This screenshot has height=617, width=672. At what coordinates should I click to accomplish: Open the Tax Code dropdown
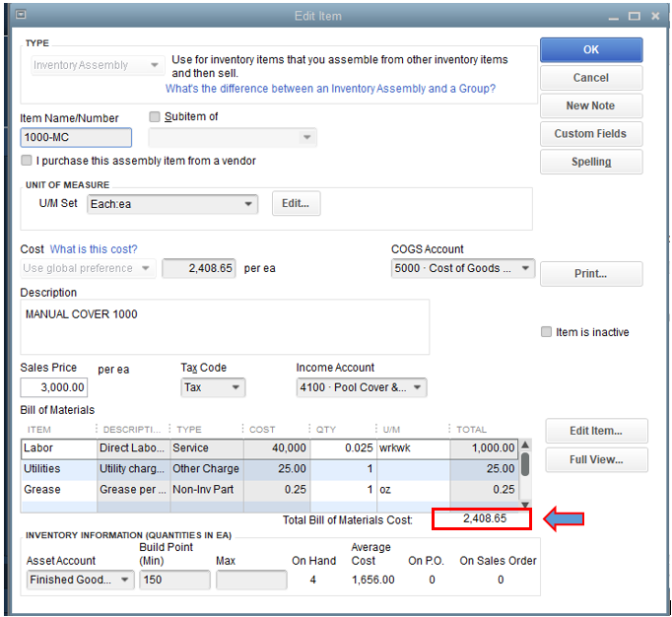236,387
